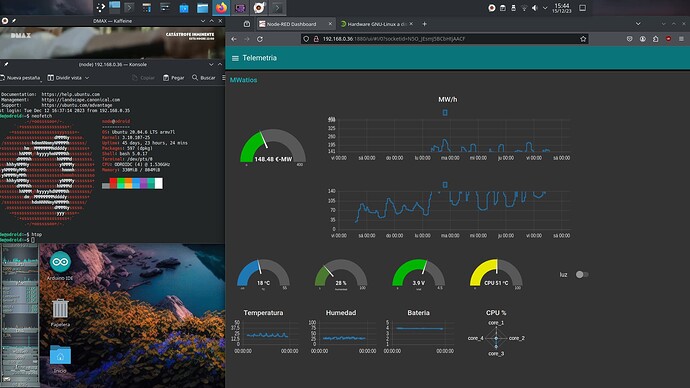Expand the Kaffeine window menu chevron
The height and width of the screenshot is (388, 690).
tap(202, 21)
